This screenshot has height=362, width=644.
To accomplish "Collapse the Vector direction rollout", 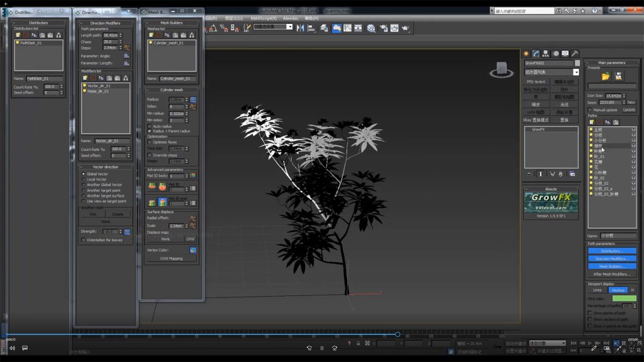I will [104, 167].
